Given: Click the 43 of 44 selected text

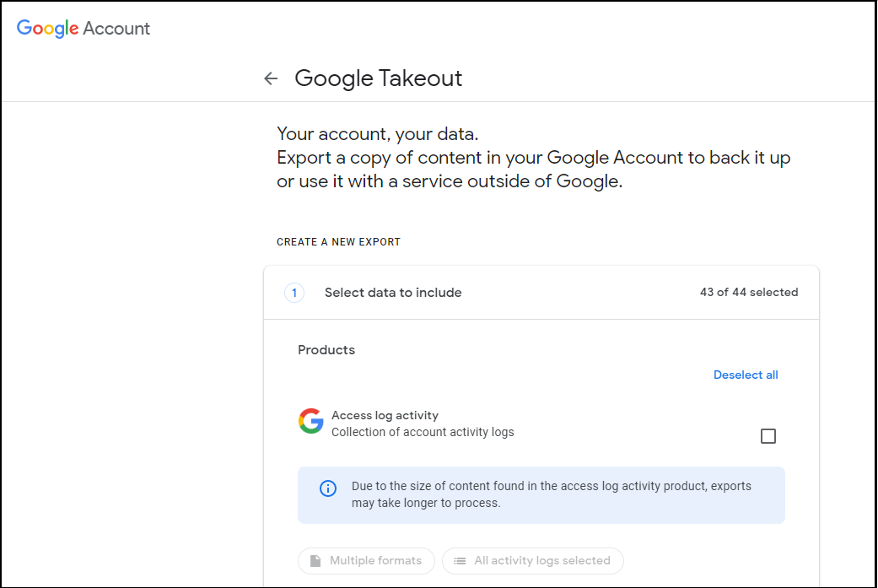Looking at the screenshot, I should click(x=749, y=293).
